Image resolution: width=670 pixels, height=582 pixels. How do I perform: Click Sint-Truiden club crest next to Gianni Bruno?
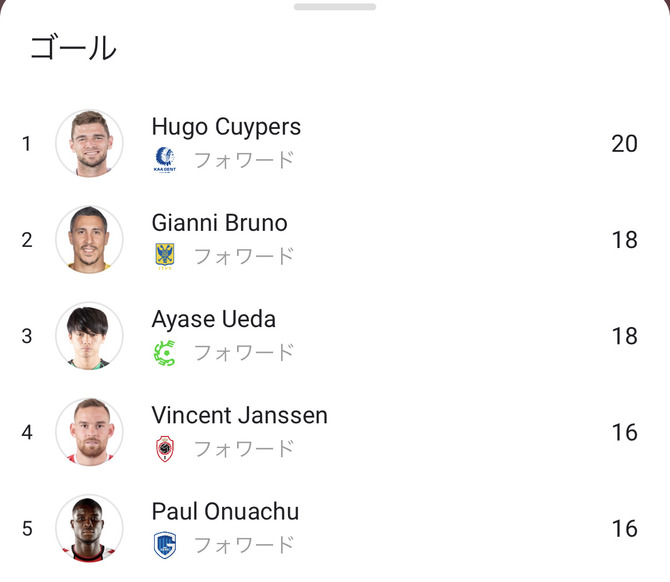point(165,256)
